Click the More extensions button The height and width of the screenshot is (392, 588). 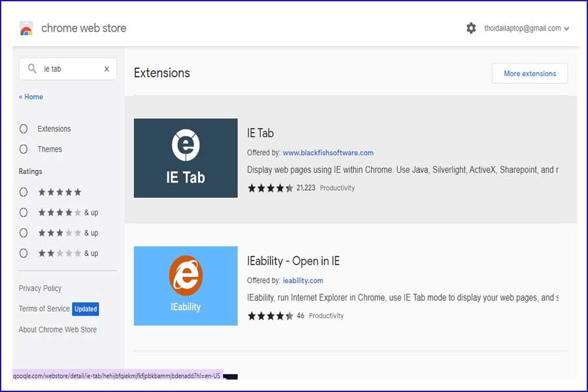(530, 74)
